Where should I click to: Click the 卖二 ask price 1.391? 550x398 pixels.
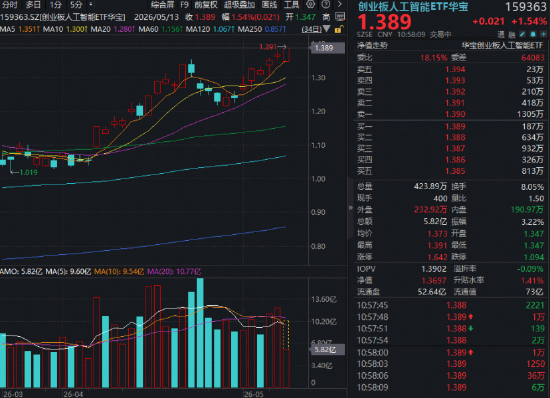pos(455,103)
